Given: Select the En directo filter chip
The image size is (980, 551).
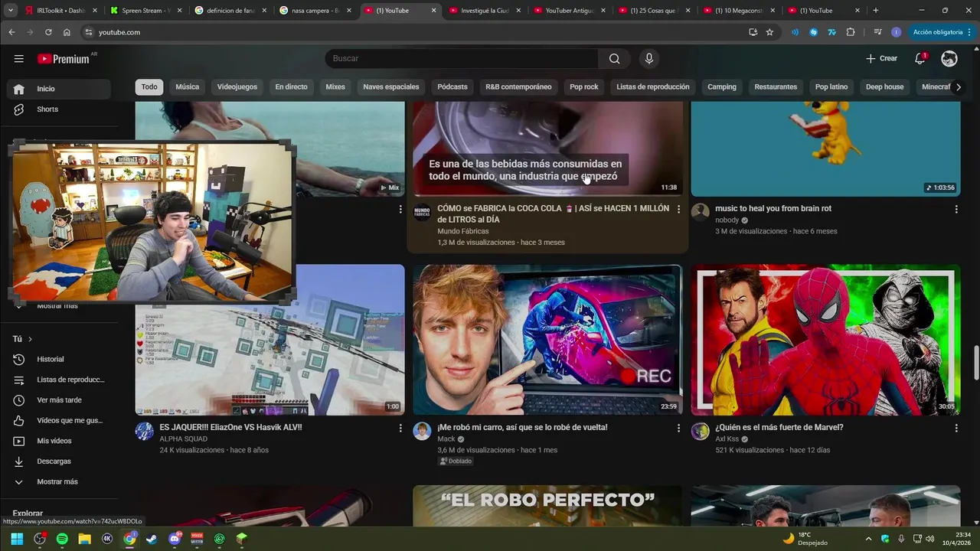Looking at the screenshot, I should tap(291, 87).
